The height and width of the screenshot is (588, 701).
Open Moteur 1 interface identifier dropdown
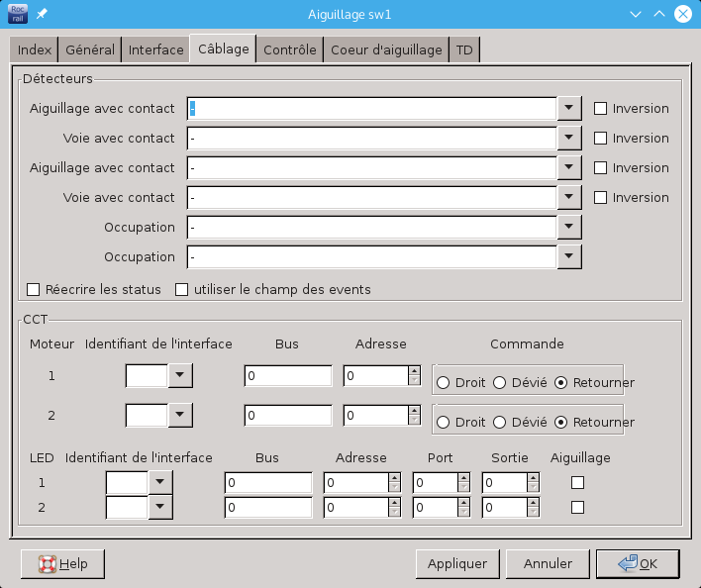180,376
